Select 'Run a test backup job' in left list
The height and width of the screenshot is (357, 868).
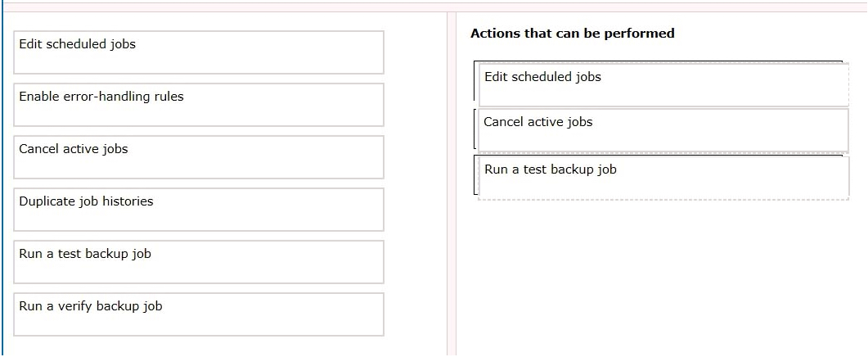click(199, 262)
